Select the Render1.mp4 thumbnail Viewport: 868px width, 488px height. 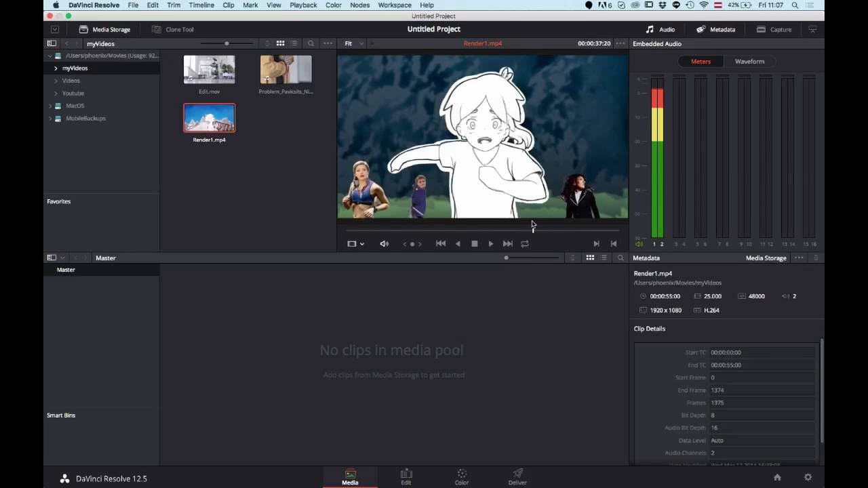click(209, 118)
